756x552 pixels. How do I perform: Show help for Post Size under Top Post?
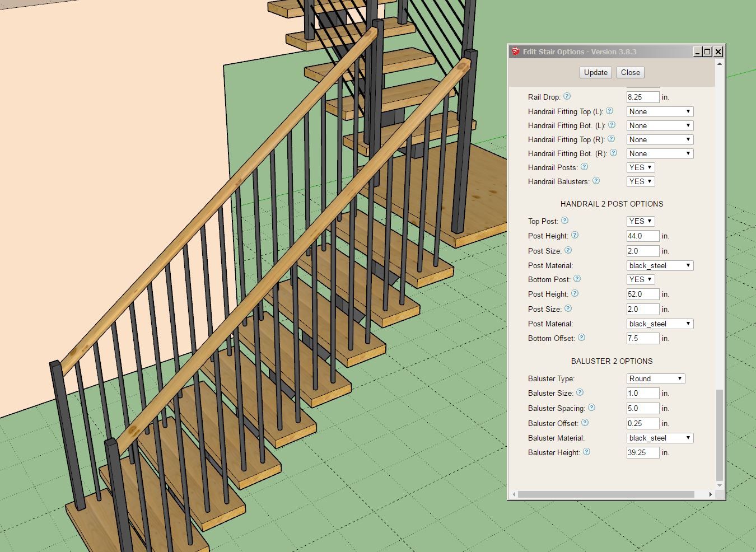click(568, 250)
